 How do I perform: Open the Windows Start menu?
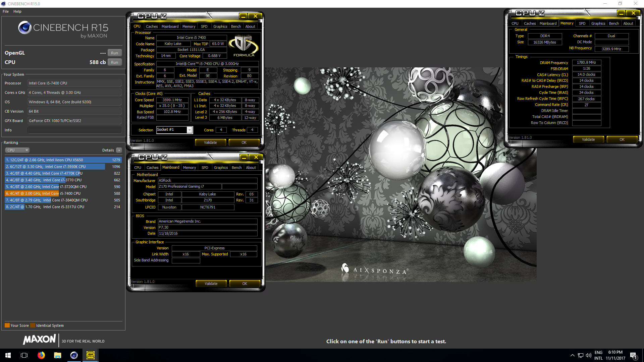(8, 355)
